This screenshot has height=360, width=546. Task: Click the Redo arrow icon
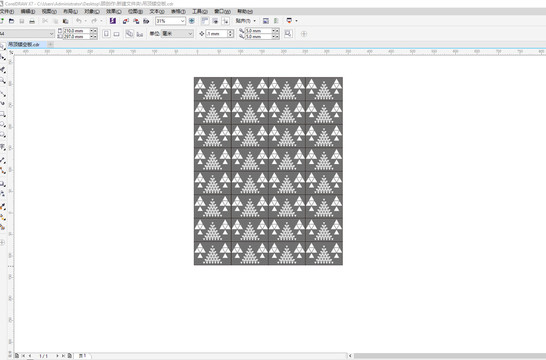[94, 21]
